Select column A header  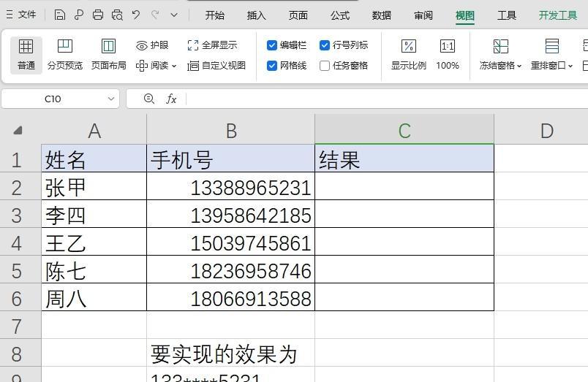(94, 130)
